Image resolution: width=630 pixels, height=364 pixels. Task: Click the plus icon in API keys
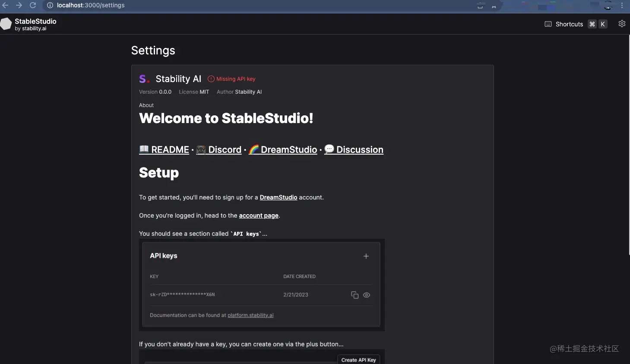tap(366, 256)
